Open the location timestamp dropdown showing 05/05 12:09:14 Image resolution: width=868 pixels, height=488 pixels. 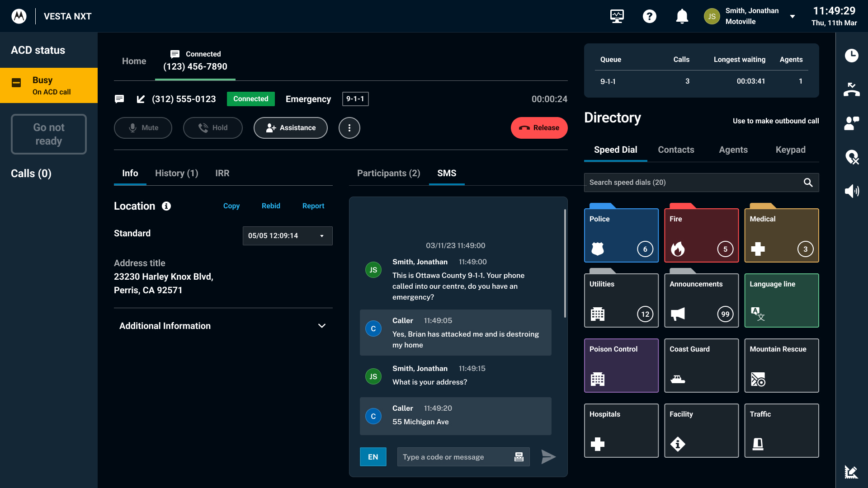287,235
